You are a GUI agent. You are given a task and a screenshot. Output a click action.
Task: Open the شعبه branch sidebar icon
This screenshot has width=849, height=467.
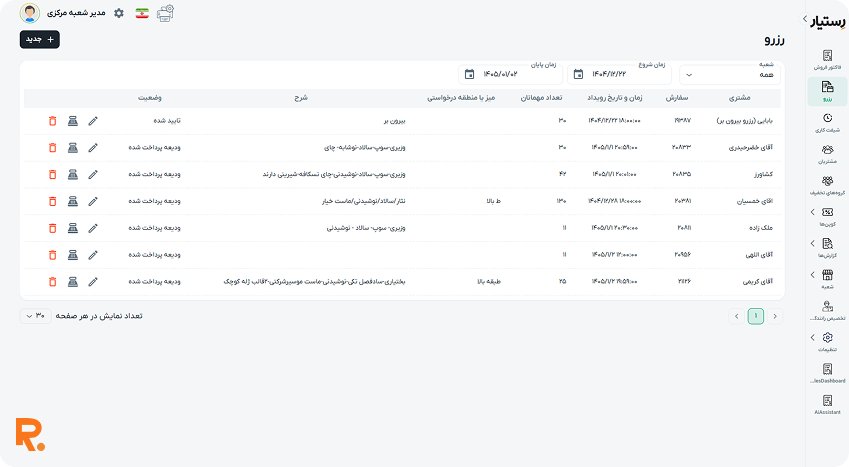[x=827, y=275]
